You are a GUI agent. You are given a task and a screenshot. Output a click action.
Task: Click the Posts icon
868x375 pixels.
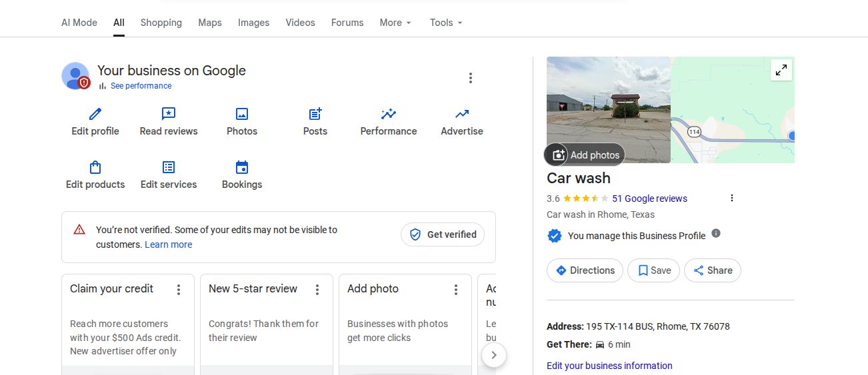(315, 114)
